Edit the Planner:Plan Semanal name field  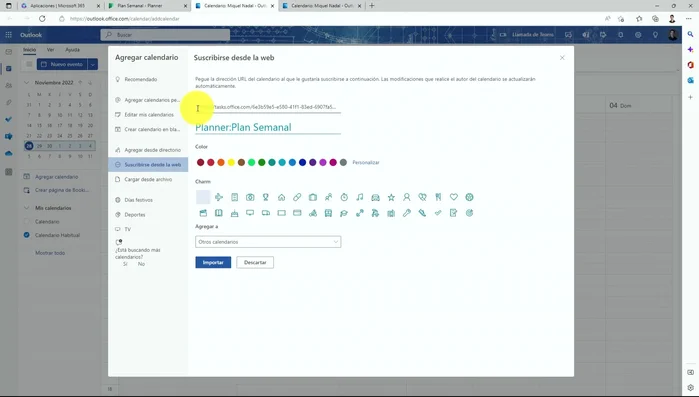coord(268,127)
